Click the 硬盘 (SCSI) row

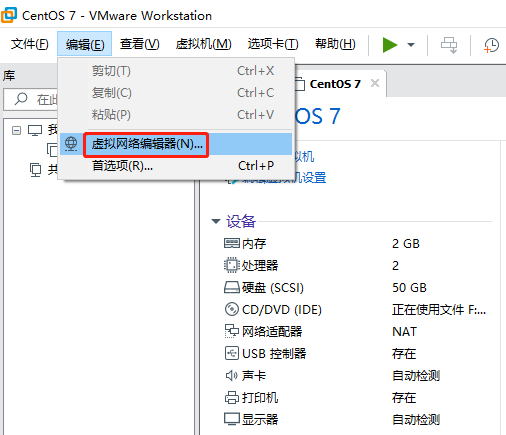[x=355, y=288]
